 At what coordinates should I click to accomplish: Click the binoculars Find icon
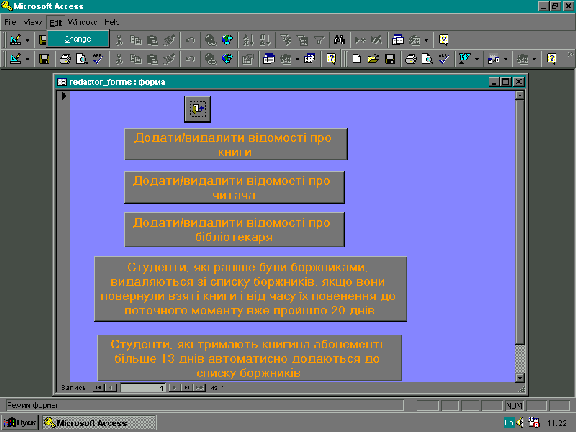point(339,40)
